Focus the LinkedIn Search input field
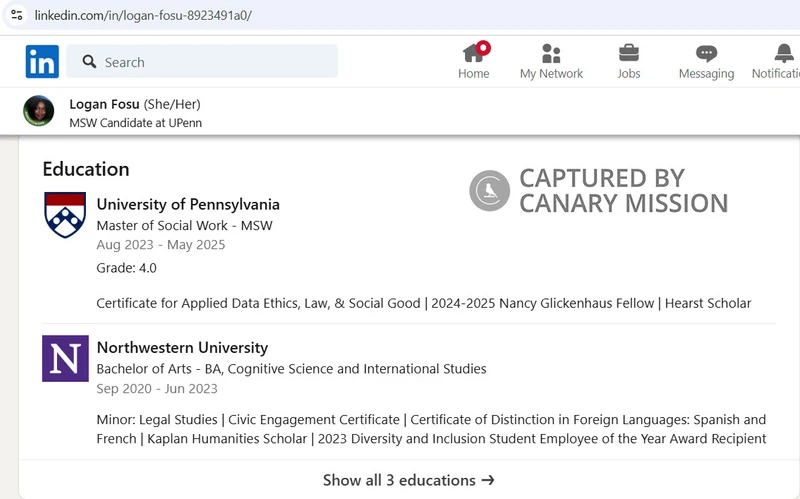Screen dimensions: 800x499 202,62
